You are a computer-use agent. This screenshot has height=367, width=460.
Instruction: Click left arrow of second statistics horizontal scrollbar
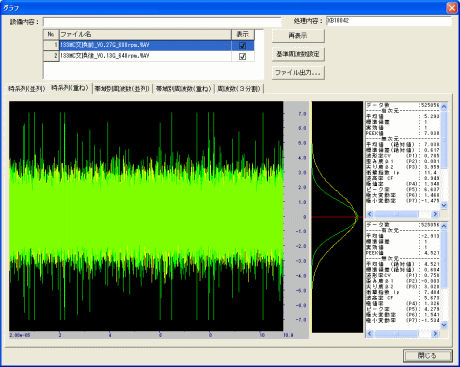coord(370,333)
